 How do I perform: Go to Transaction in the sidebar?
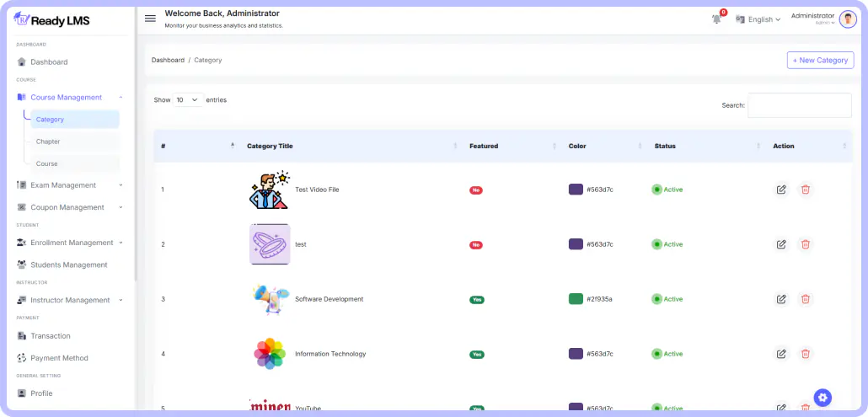(51, 336)
